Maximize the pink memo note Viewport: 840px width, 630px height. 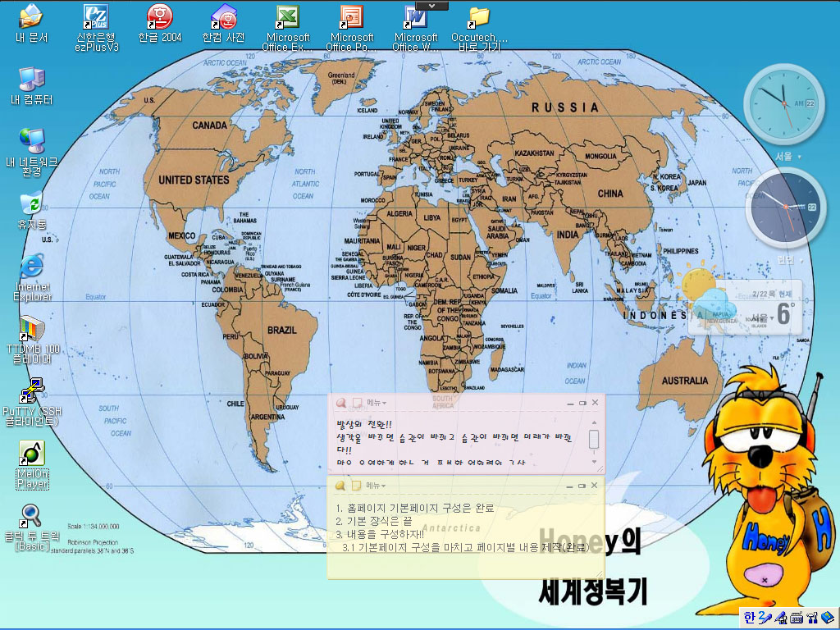pos(582,403)
